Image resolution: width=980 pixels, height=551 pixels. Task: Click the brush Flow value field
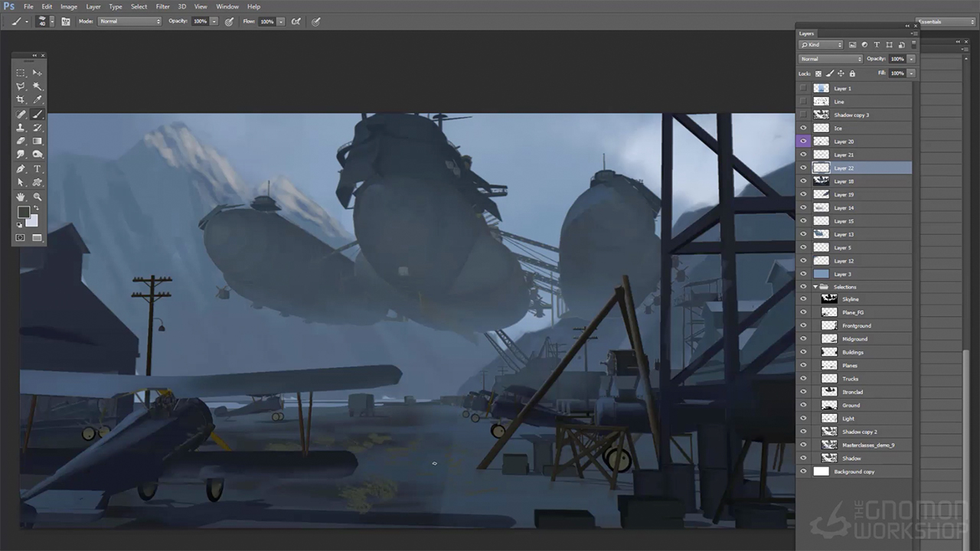267,21
